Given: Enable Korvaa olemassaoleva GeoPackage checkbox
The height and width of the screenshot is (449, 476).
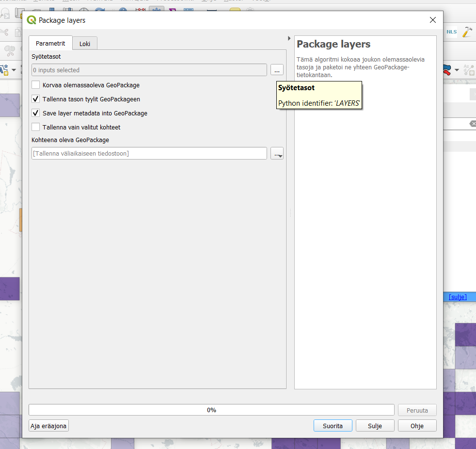Looking at the screenshot, I should (36, 85).
